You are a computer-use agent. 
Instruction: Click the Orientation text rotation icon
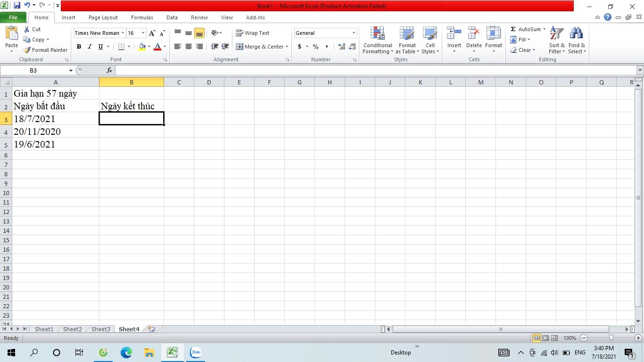[215, 33]
